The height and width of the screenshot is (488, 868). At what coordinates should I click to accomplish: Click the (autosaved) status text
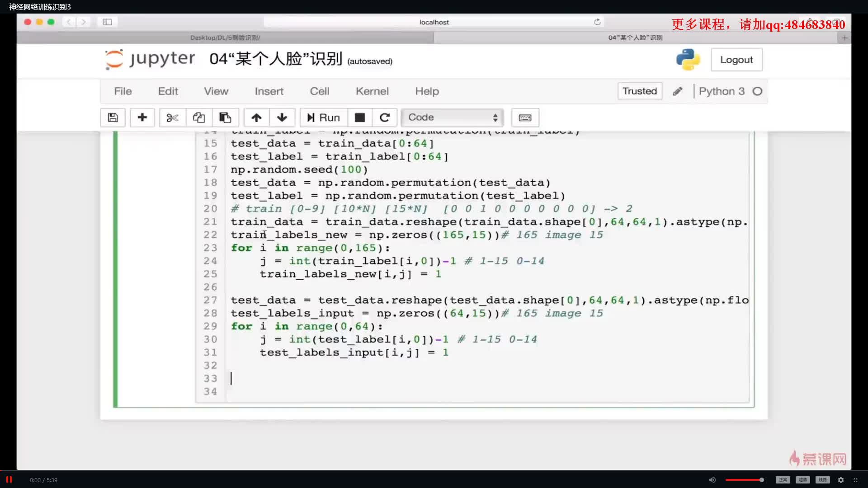tap(370, 61)
